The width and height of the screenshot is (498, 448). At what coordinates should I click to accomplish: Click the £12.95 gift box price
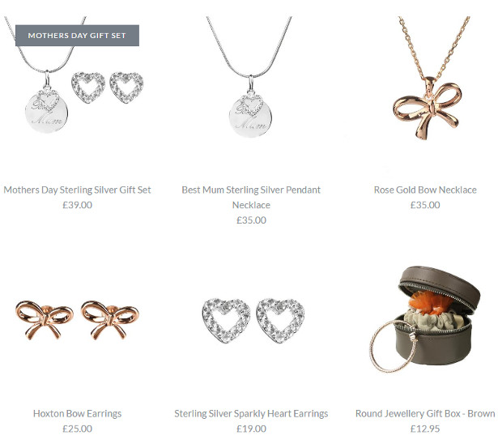425,429
